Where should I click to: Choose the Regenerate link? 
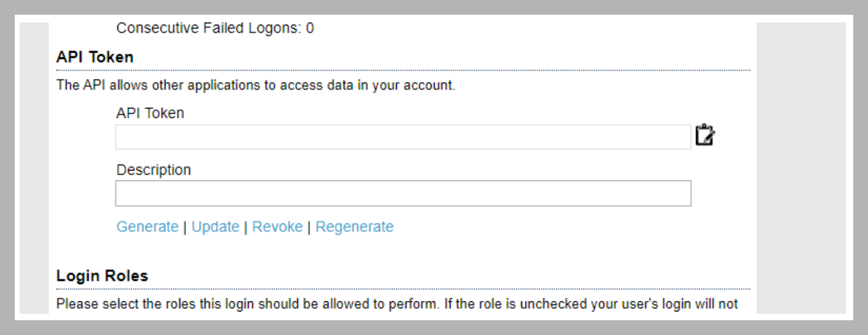tap(354, 226)
